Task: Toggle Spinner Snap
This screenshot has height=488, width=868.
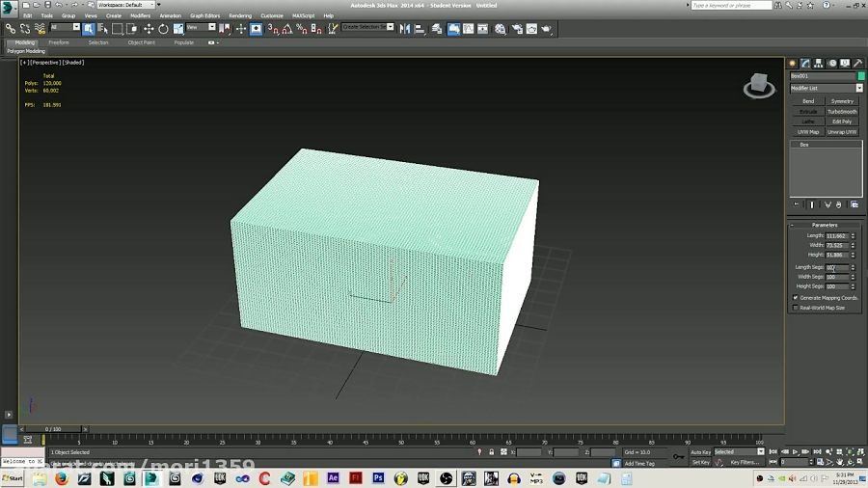Action: pos(316,29)
